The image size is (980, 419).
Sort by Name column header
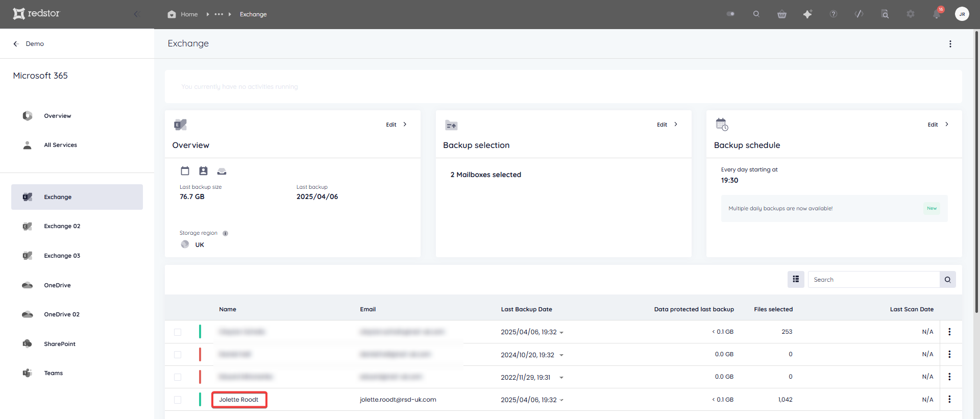click(228, 309)
